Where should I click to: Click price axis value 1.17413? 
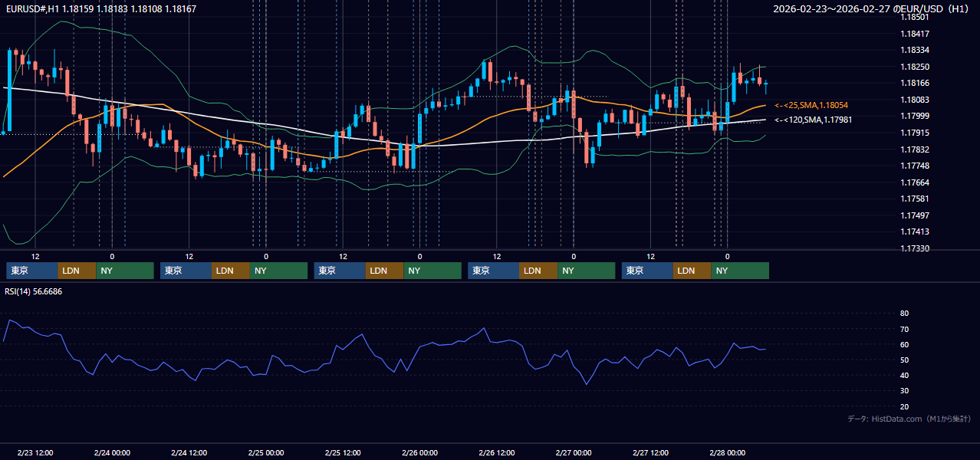click(914, 232)
